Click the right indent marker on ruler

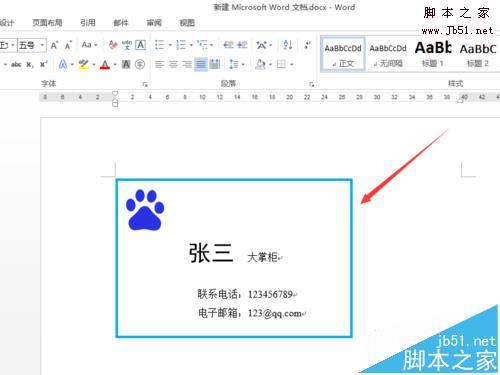coord(460,101)
